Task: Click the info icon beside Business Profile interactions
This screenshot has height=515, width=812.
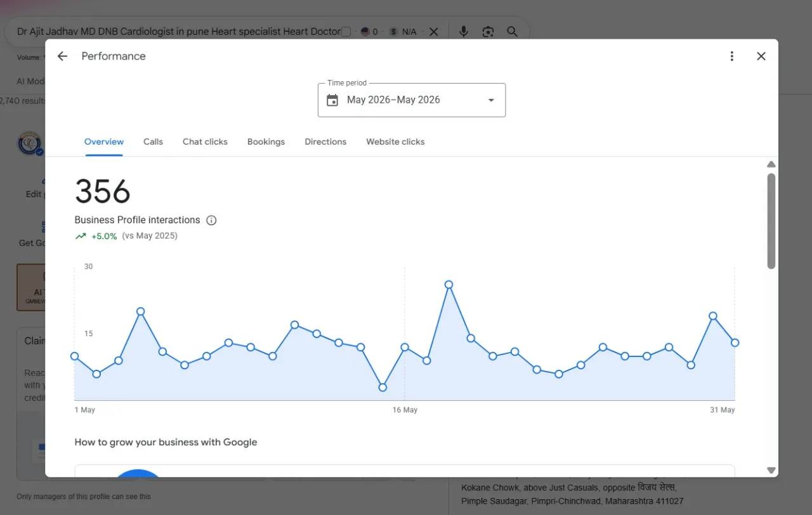Action: pyautogui.click(x=212, y=221)
